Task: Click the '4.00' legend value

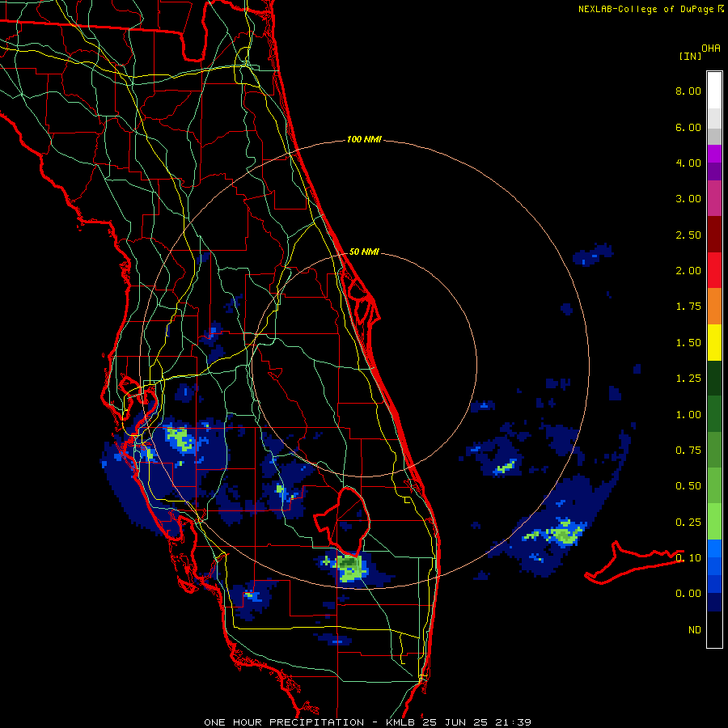Action: pyautogui.click(x=688, y=163)
